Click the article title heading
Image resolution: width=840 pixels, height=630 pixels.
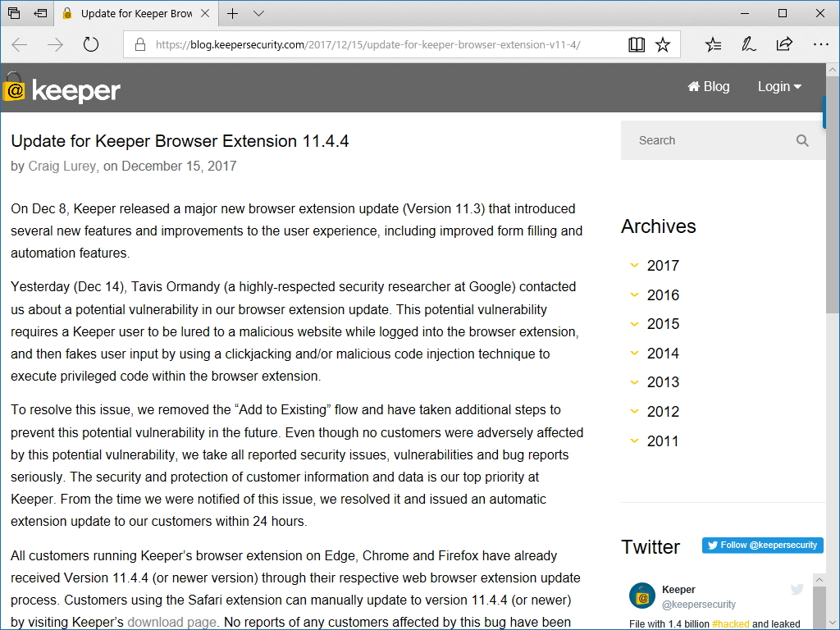click(180, 141)
